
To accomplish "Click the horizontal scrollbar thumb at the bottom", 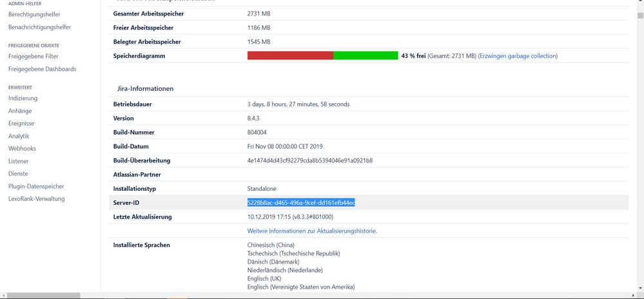I will pos(44,296).
